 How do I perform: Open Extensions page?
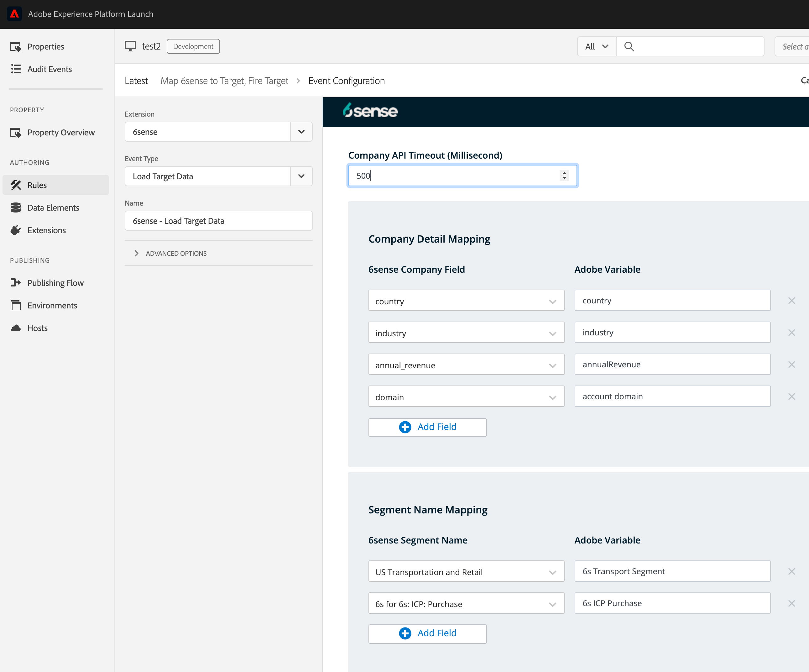pos(38,230)
